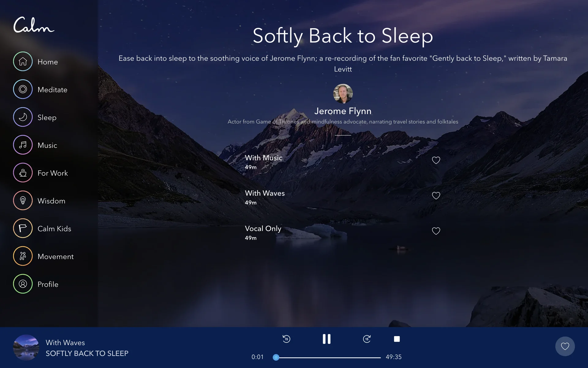Play the With Music track

pyautogui.click(x=263, y=158)
